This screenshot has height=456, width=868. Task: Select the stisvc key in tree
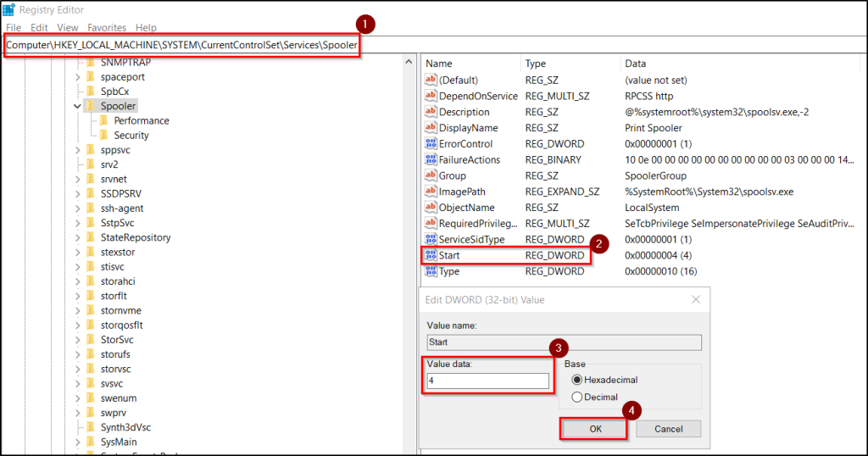(x=113, y=267)
